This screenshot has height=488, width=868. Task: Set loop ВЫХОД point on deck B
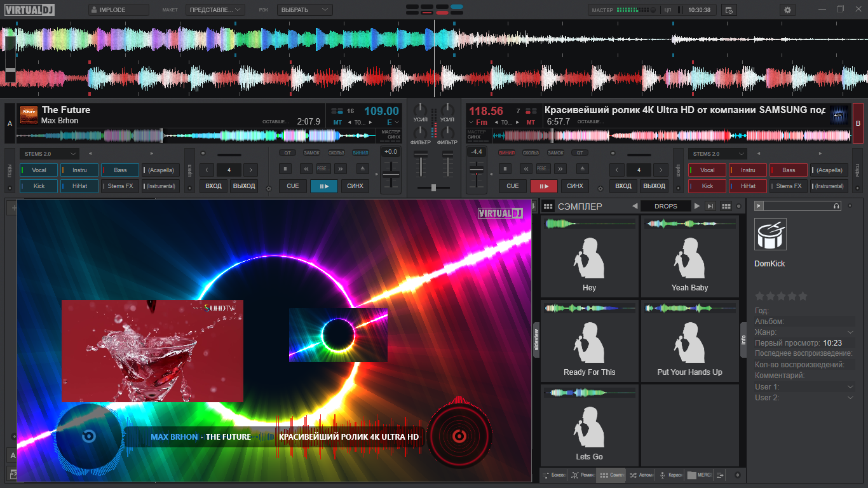pyautogui.click(x=654, y=186)
